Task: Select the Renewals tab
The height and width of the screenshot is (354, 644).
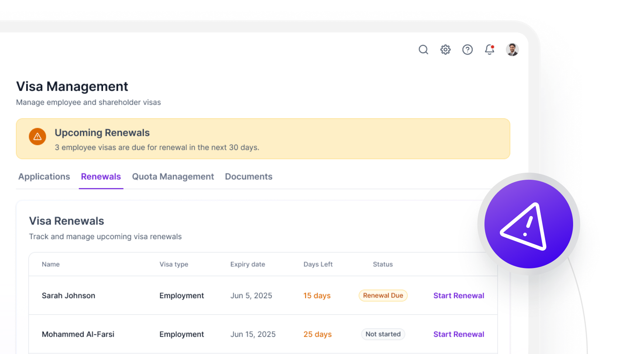Action: pyautogui.click(x=101, y=177)
